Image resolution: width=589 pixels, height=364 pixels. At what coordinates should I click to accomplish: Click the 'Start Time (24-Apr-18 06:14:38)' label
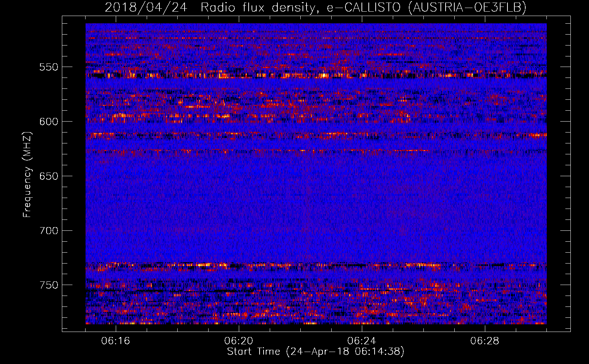click(316, 352)
